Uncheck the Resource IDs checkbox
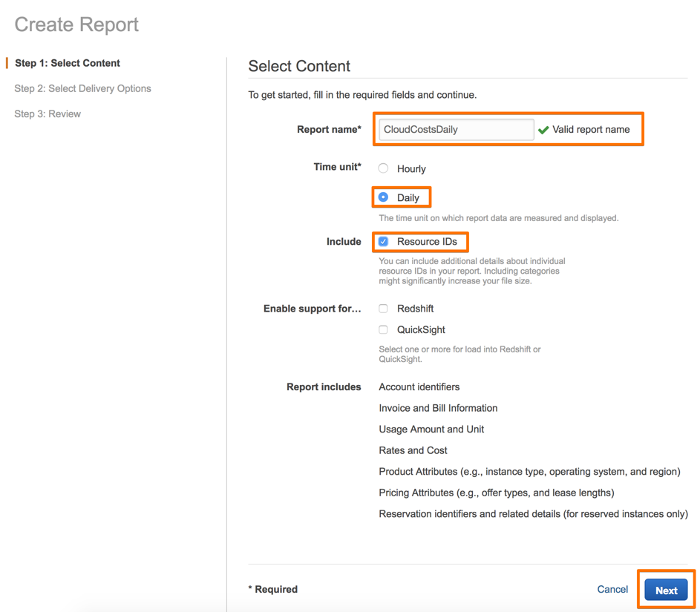700x612 pixels. (384, 242)
